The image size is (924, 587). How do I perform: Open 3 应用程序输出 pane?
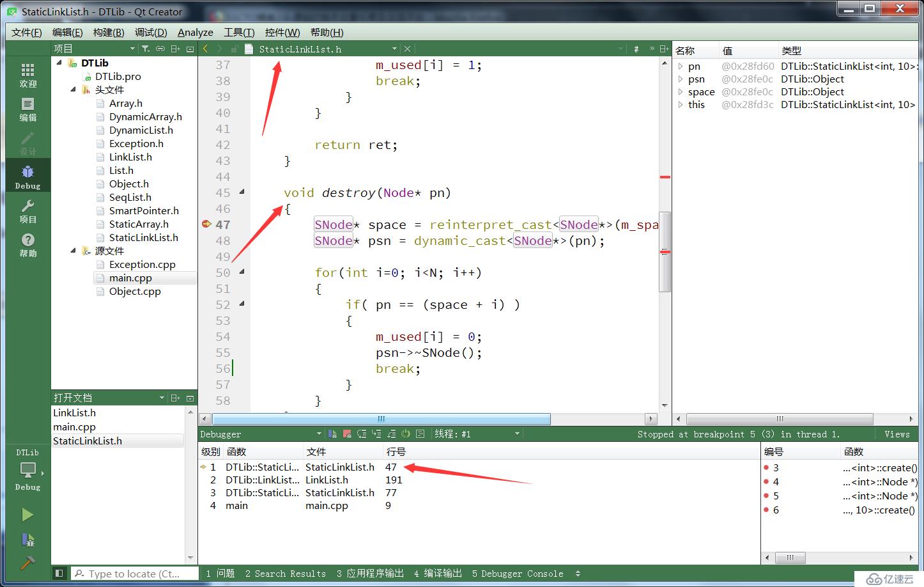tap(370, 574)
